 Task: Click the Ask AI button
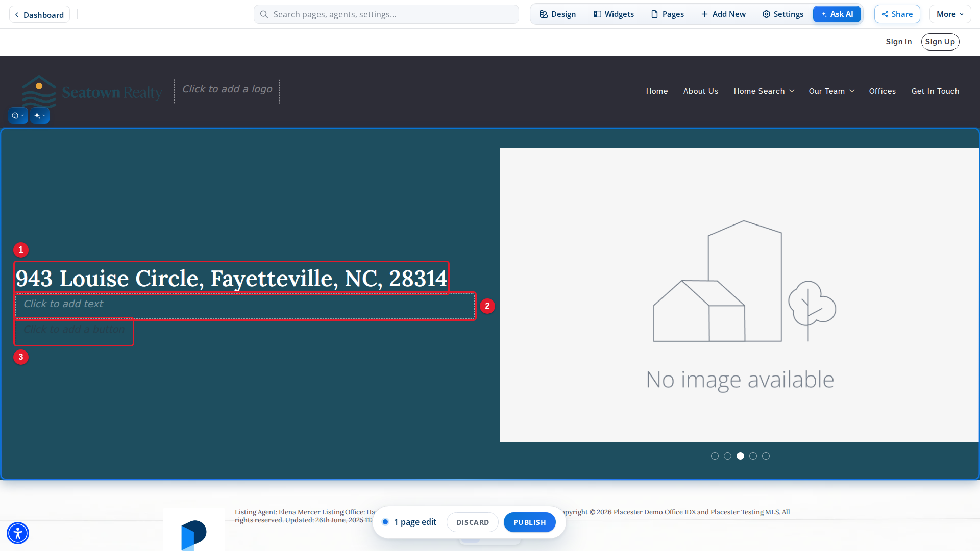[x=837, y=14]
